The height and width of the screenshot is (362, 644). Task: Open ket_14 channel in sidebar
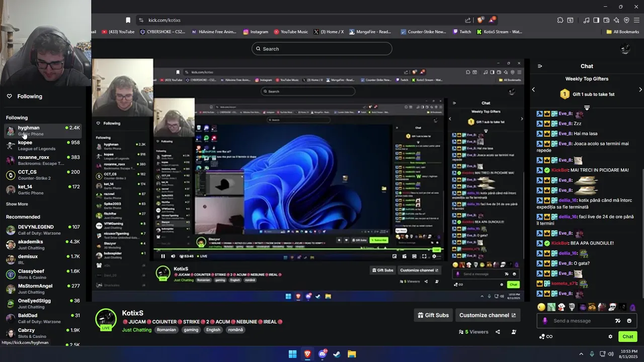click(43, 190)
